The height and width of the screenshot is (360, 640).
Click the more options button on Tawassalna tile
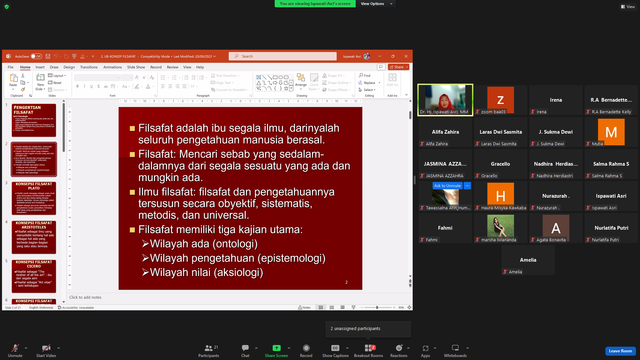[467, 186]
